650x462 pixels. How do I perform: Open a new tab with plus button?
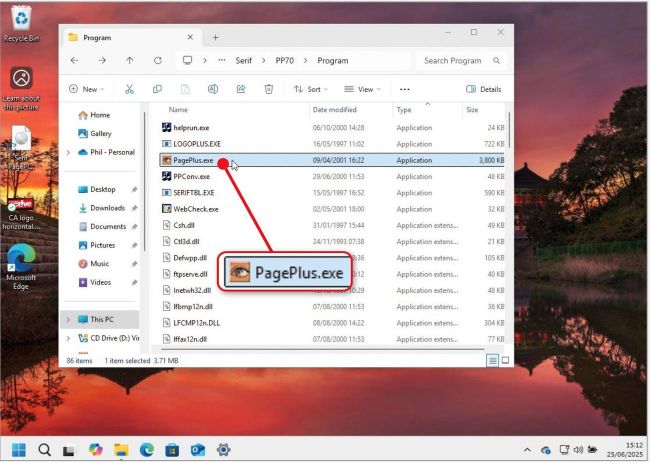tap(215, 38)
